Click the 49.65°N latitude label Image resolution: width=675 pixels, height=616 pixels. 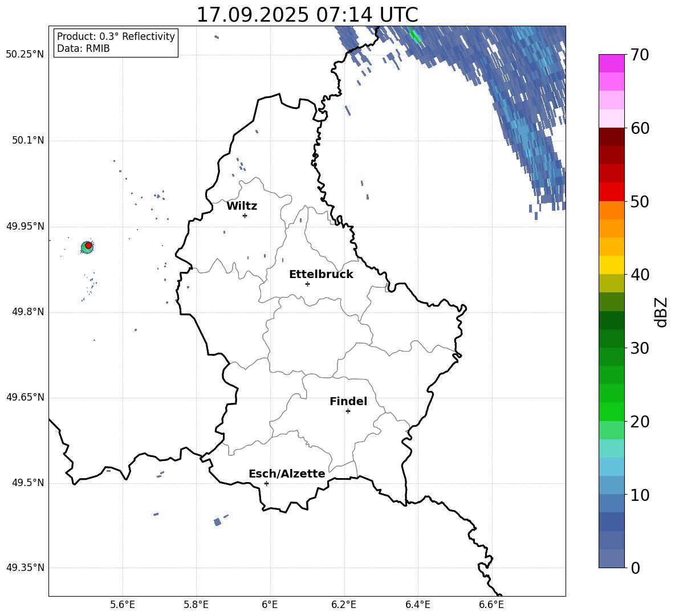(25, 397)
